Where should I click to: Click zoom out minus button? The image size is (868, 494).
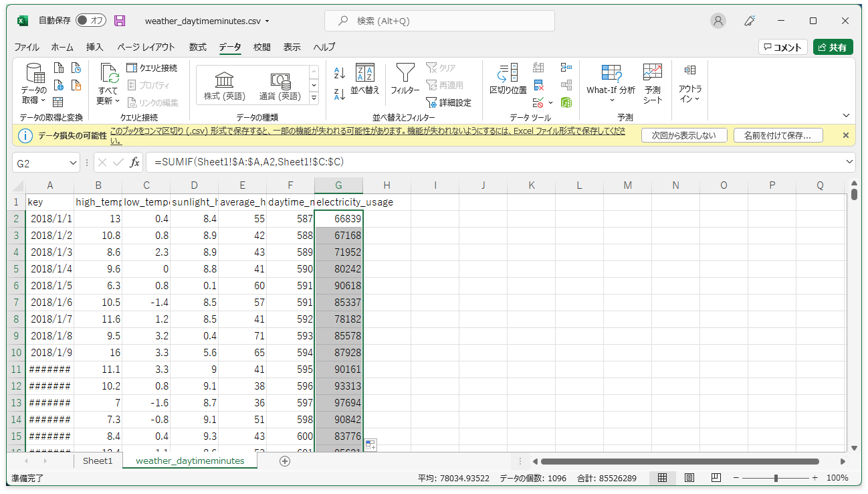click(737, 478)
